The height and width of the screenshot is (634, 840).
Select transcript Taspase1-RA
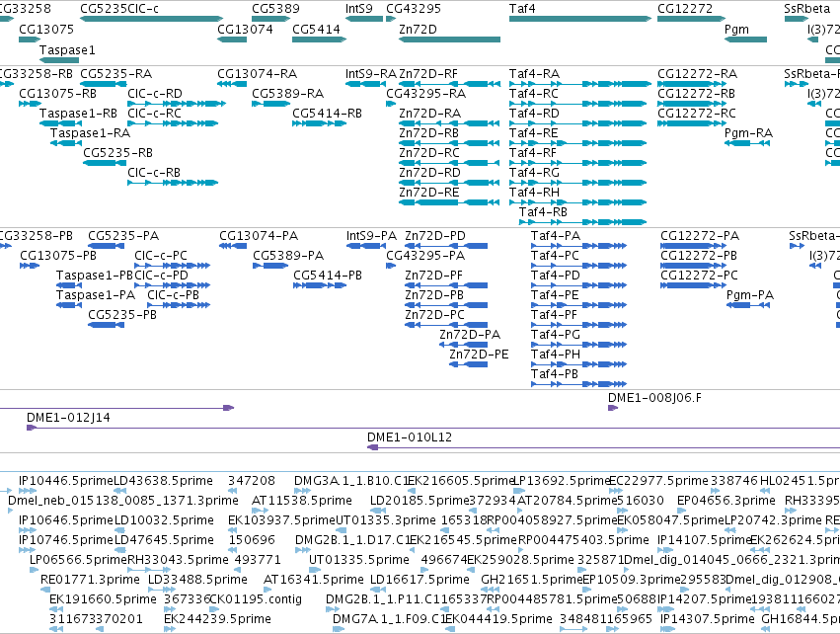(x=66, y=143)
